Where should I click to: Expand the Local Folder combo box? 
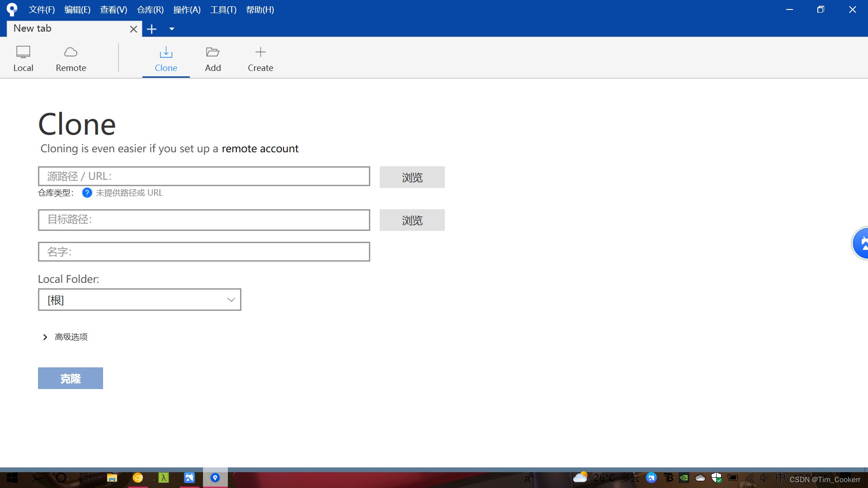231,300
